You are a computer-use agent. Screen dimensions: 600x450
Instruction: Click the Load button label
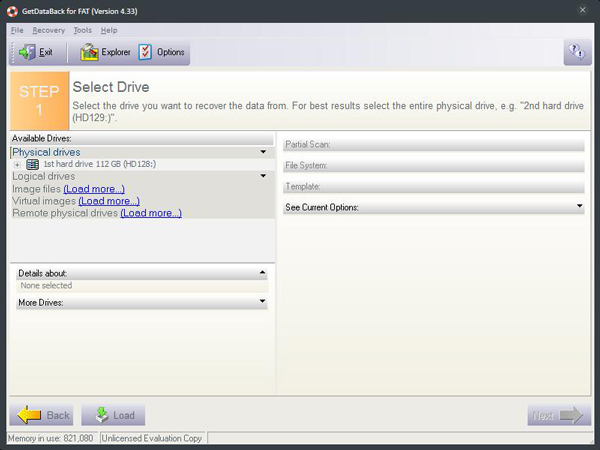point(124,415)
